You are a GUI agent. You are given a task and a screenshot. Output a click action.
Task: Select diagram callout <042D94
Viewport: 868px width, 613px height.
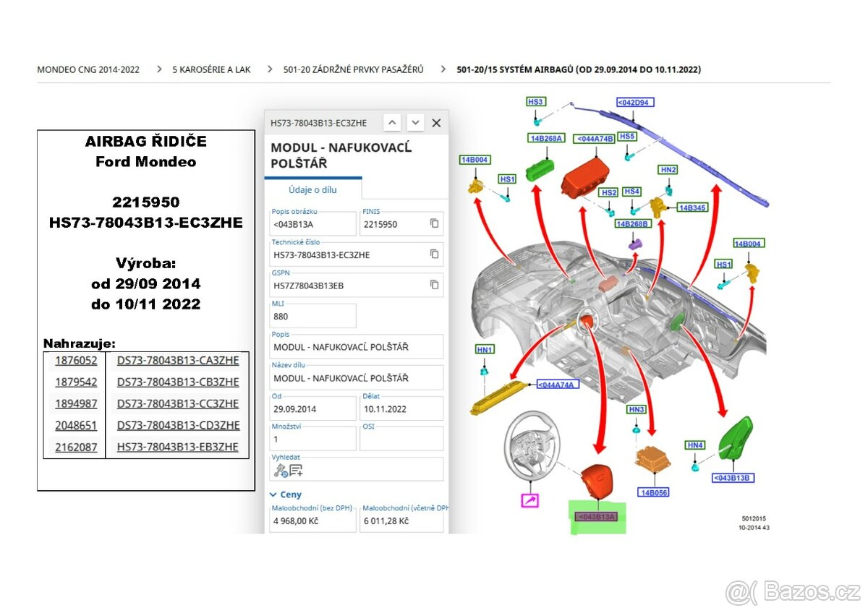point(635,103)
